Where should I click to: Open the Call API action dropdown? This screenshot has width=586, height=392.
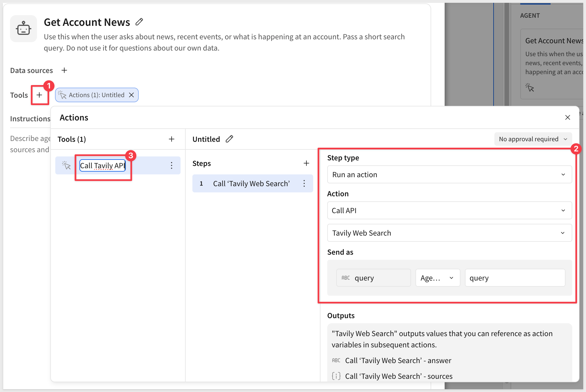click(449, 210)
